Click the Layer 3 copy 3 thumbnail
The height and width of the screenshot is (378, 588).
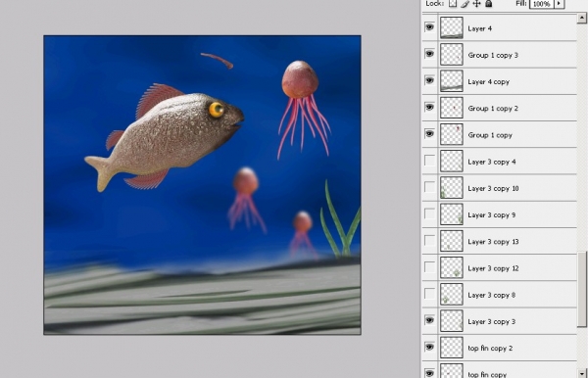coord(452,321)
